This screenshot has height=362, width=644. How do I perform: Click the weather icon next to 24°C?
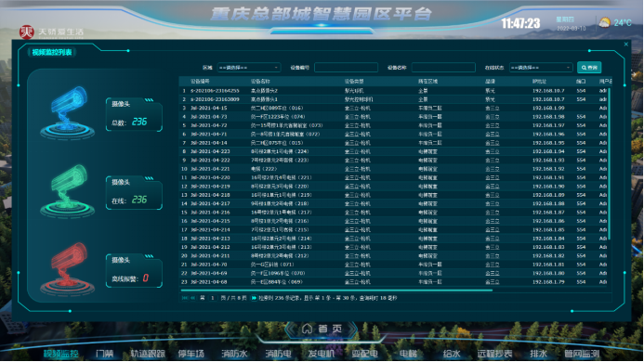[605, 22]
